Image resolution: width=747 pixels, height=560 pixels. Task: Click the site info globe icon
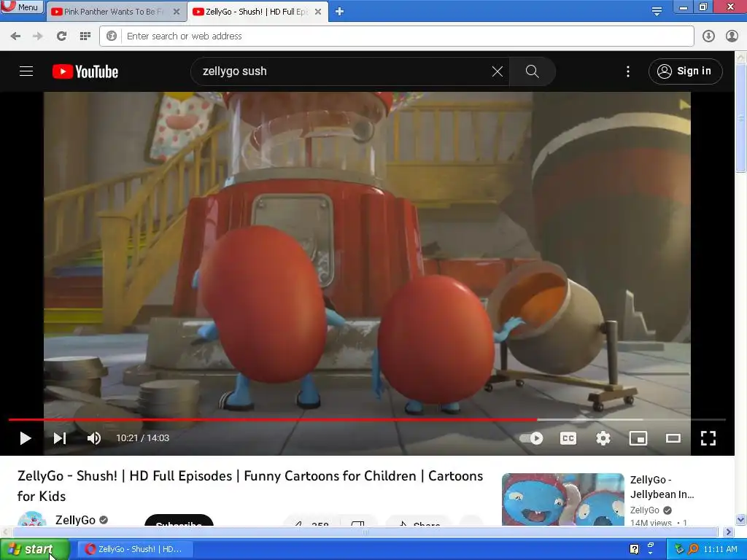pyautogui.click(x=112, y=36)
